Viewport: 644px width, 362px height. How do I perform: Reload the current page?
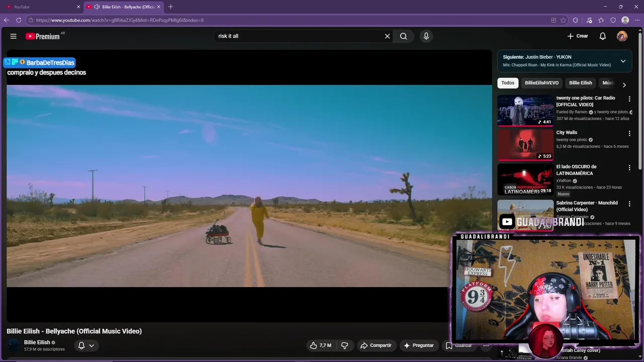coord(19,20)
